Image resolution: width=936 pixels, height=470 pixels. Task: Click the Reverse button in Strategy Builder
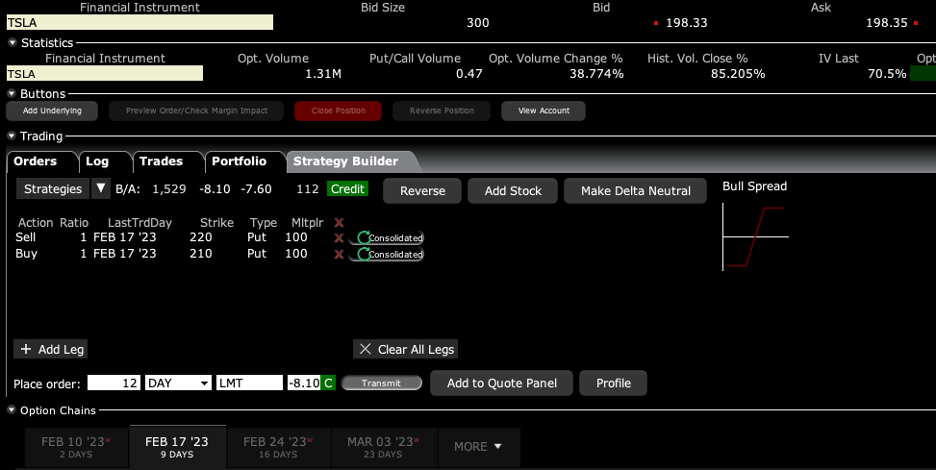[423, 191]
